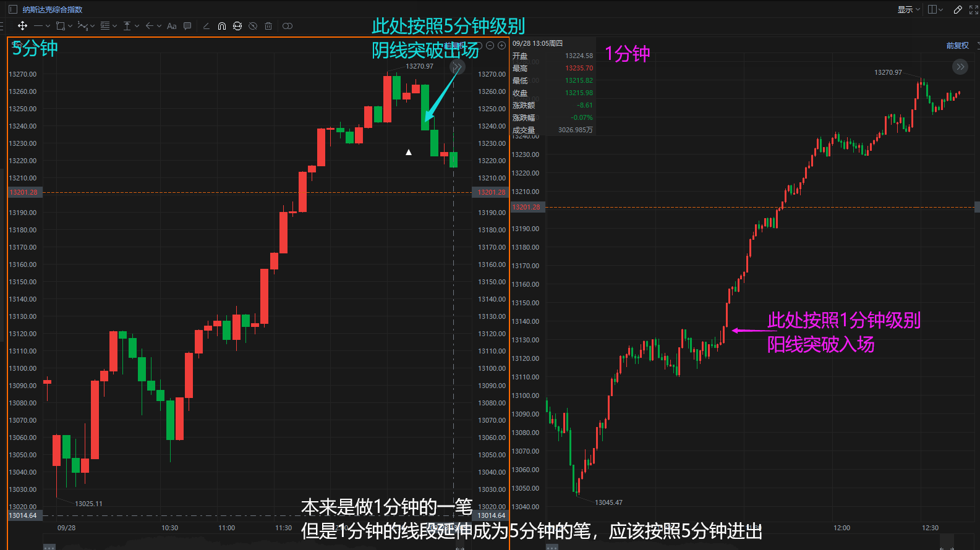This screenshot has height=550, width=980.
Task: Click the 开盘 13224.58 row in info panel
Action: 553,56
